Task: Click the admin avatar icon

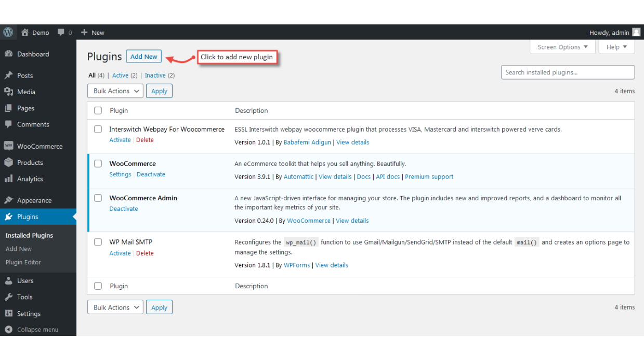Action: (x=636, y=32)
